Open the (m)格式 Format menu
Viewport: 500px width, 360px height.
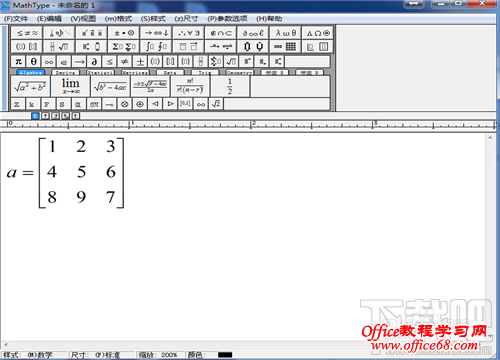[x=118, y=19]
